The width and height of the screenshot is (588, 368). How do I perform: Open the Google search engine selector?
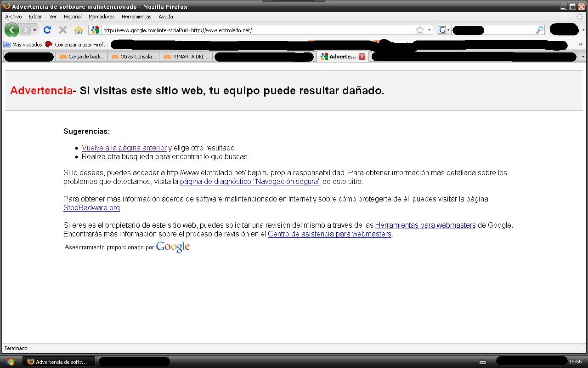click(444, 30)
